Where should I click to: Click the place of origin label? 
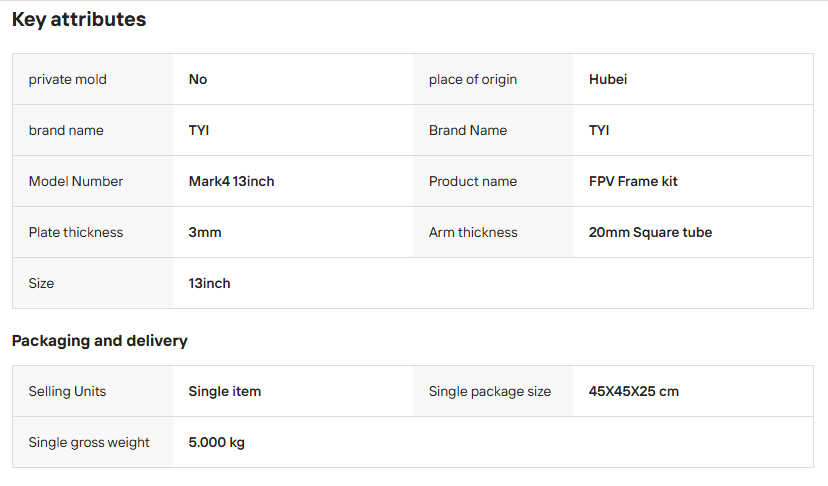click(x=473, y=79)
